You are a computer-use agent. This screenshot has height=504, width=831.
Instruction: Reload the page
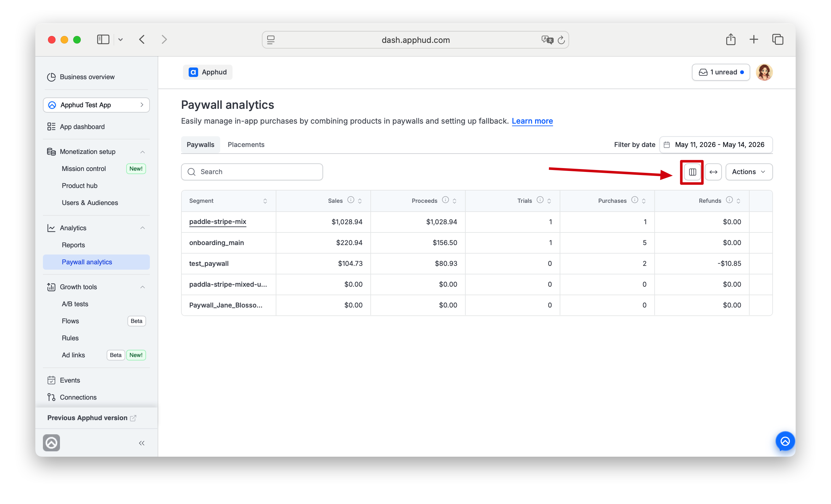point(561,40)
